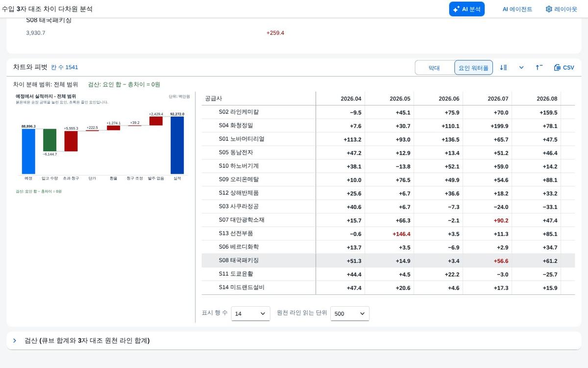588x368 pixels.
Task: Select the S13 선전부품 row
Action: coord(388,234)
